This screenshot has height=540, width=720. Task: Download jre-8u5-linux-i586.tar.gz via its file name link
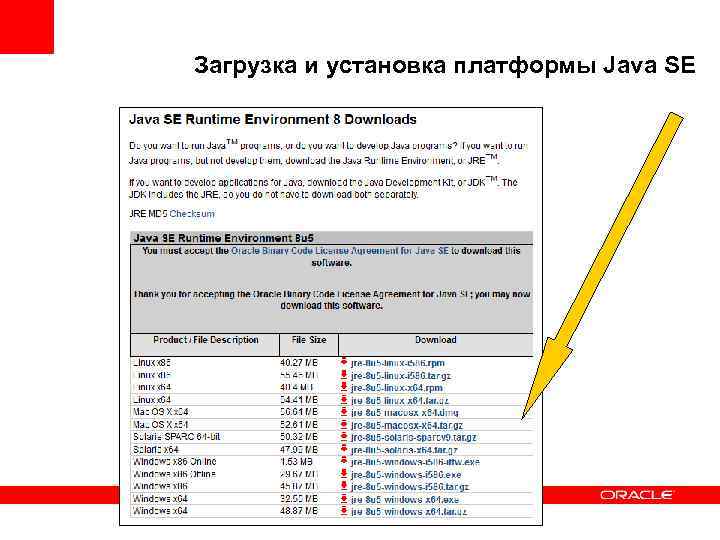401,376
